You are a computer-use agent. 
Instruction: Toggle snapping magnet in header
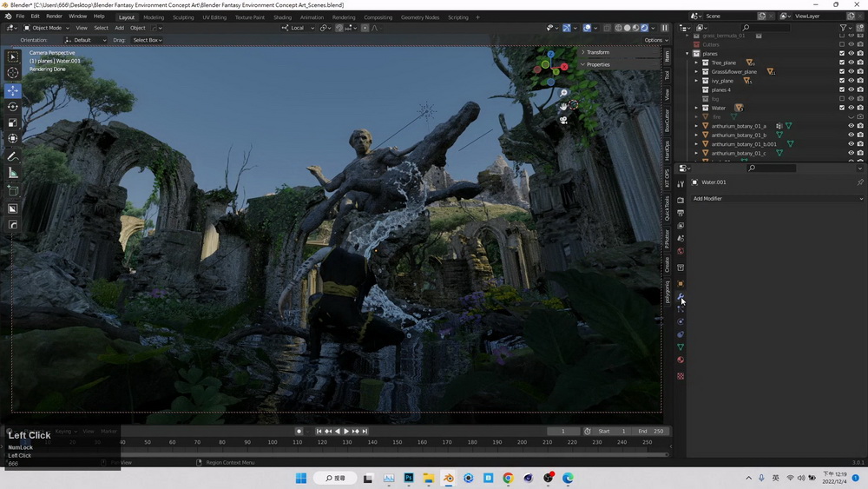pyautogui.click(x=339, y=28)
